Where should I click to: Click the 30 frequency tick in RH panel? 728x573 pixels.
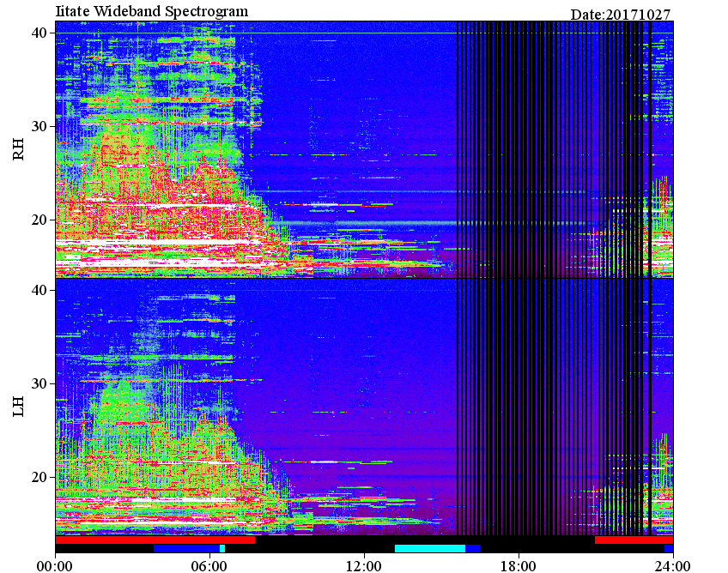point(39,126)
